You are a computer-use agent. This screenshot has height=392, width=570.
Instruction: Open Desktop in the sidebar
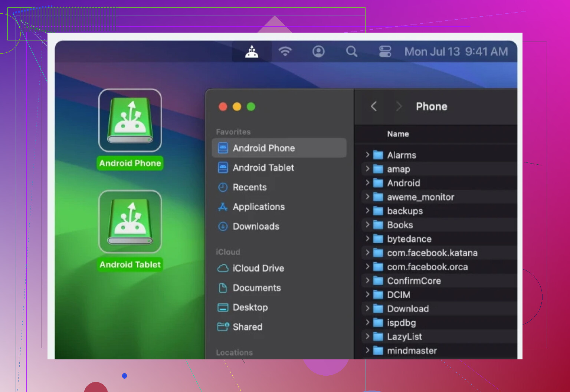coord(279,307)
